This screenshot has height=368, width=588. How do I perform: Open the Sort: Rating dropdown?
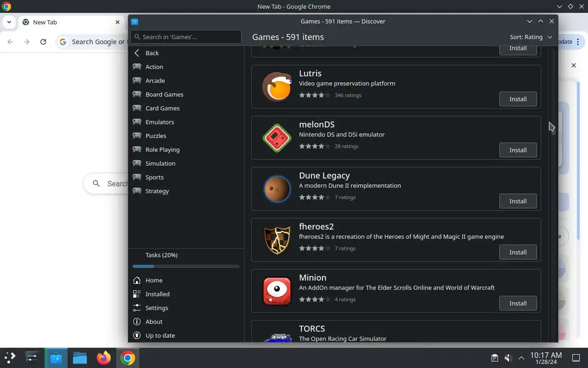[531, 37]
